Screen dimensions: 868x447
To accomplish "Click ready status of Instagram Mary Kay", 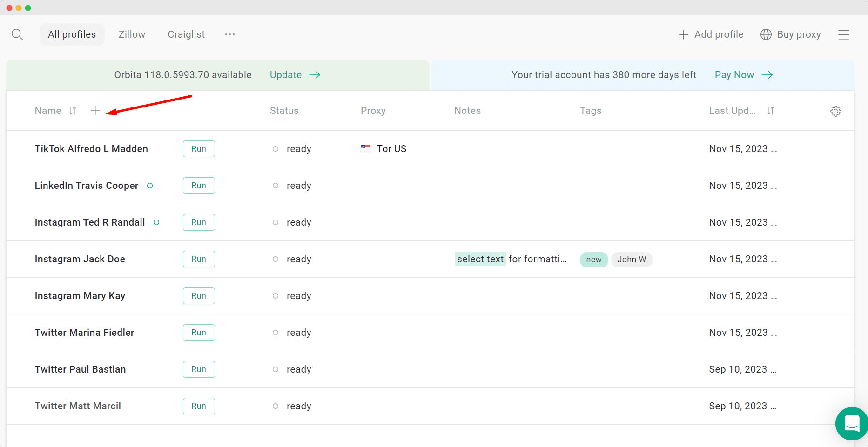I will coord(299,296).
